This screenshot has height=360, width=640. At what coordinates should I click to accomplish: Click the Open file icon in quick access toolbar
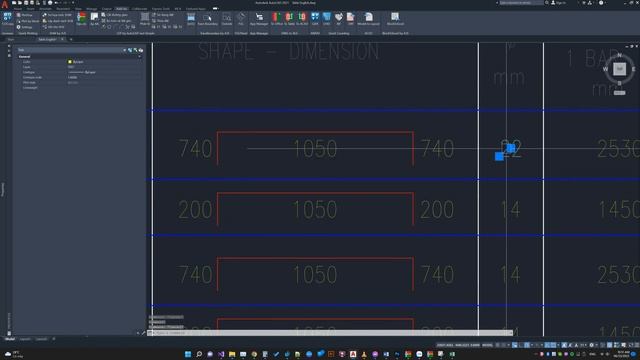point(20,3)
